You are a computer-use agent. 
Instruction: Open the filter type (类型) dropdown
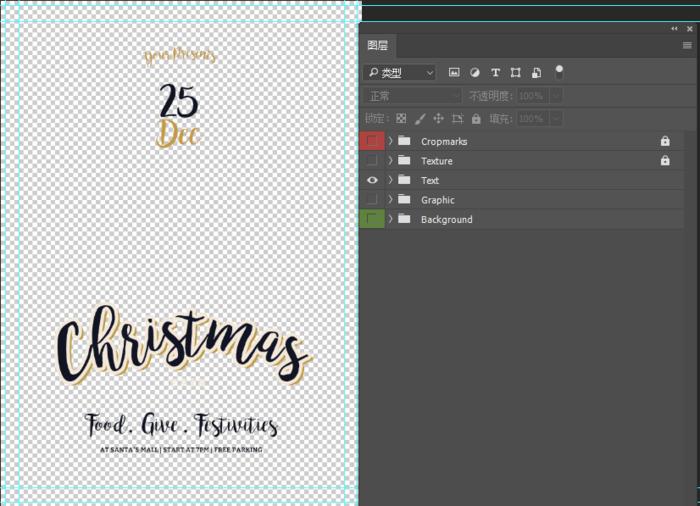tap(400, 73)
